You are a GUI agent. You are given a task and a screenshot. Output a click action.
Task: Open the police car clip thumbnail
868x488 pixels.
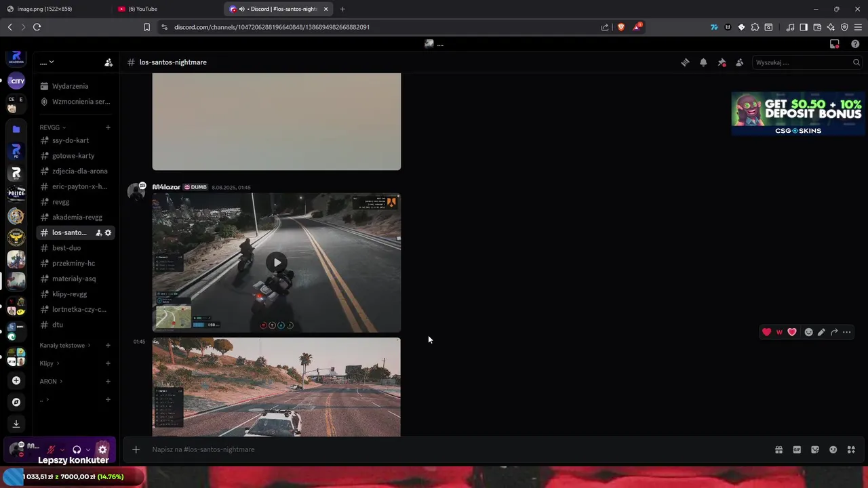click(277, 387)
